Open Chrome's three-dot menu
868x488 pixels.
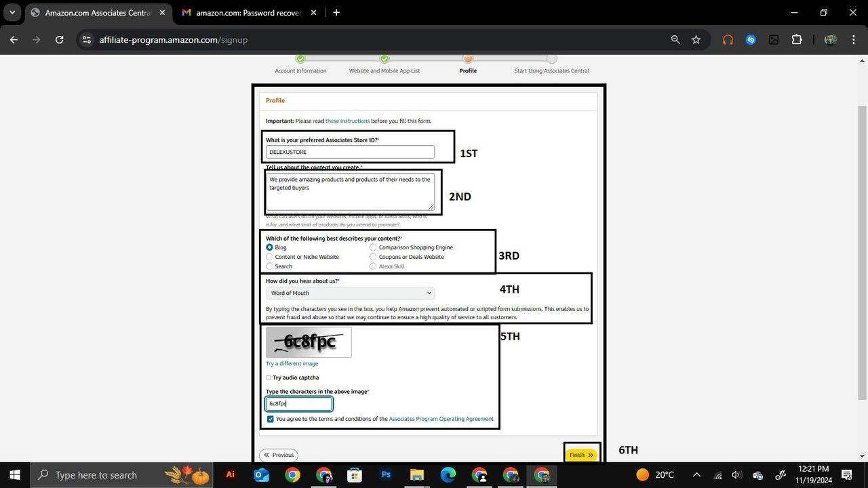[x=854, y=40]
